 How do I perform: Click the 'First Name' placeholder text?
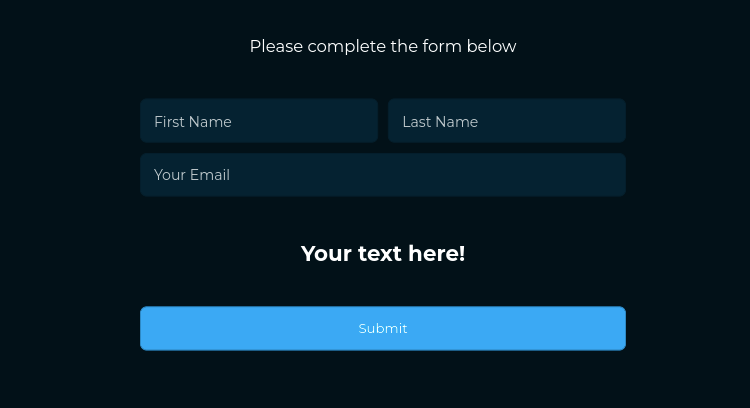click(x=193, y=122)
